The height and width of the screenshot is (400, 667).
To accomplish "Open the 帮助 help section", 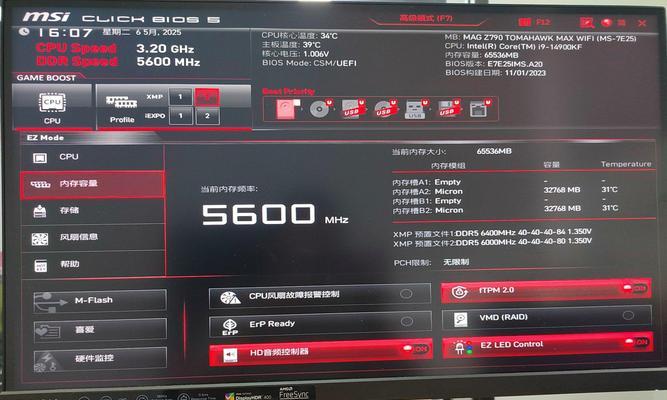I will pos(93,264).
